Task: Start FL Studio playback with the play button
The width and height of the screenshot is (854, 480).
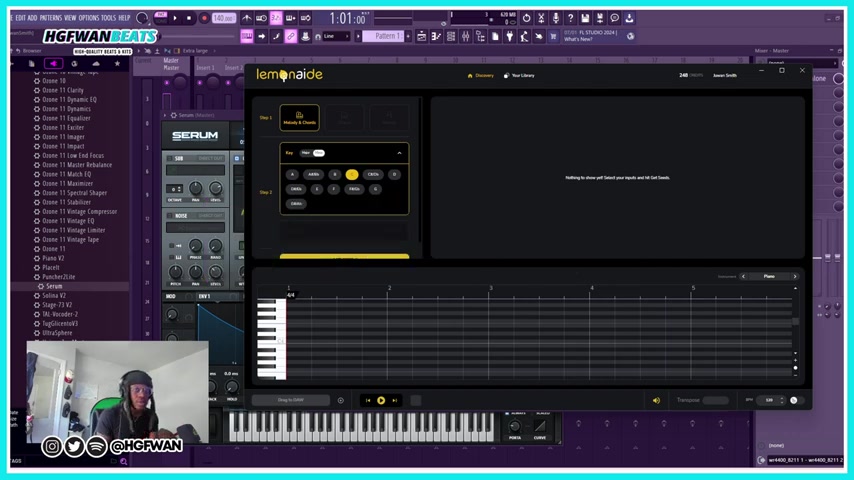Action: [175, 18]
